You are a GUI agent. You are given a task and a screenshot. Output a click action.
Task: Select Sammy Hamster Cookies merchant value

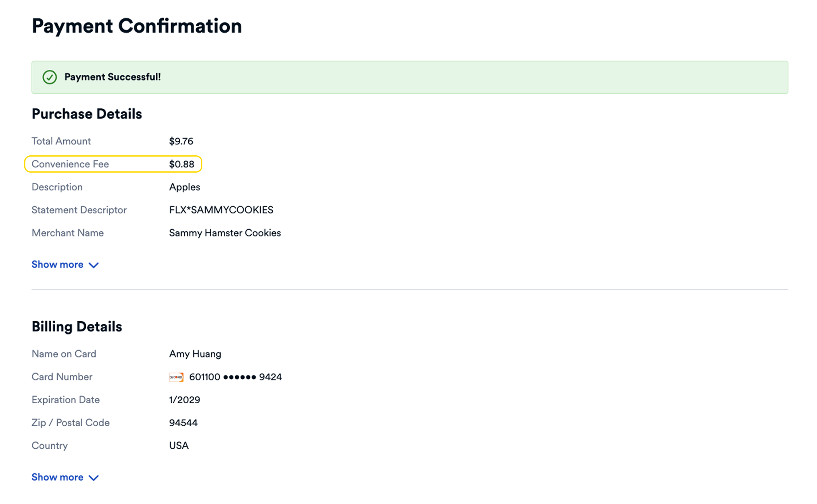click(x=225, y=233)
